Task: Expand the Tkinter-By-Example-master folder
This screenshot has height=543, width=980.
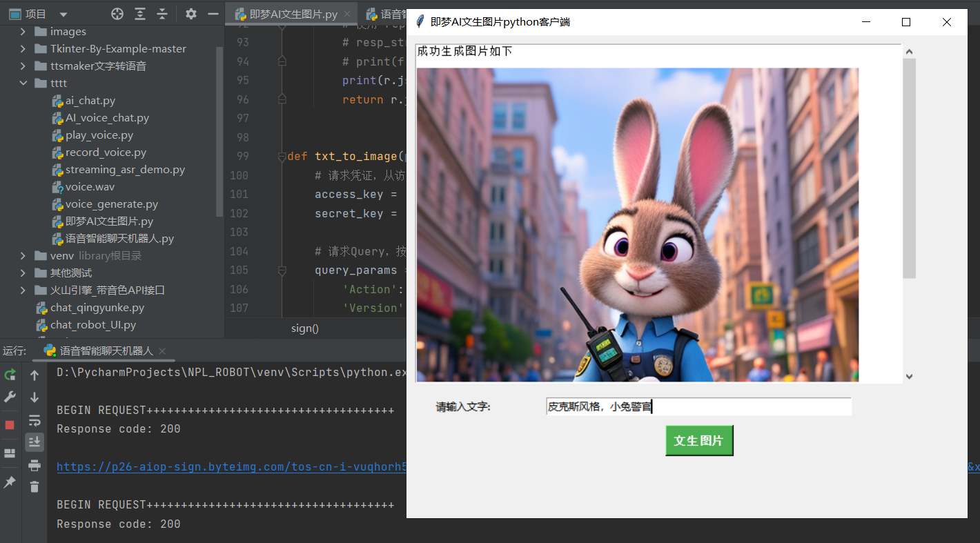Action: click(23, 49)
